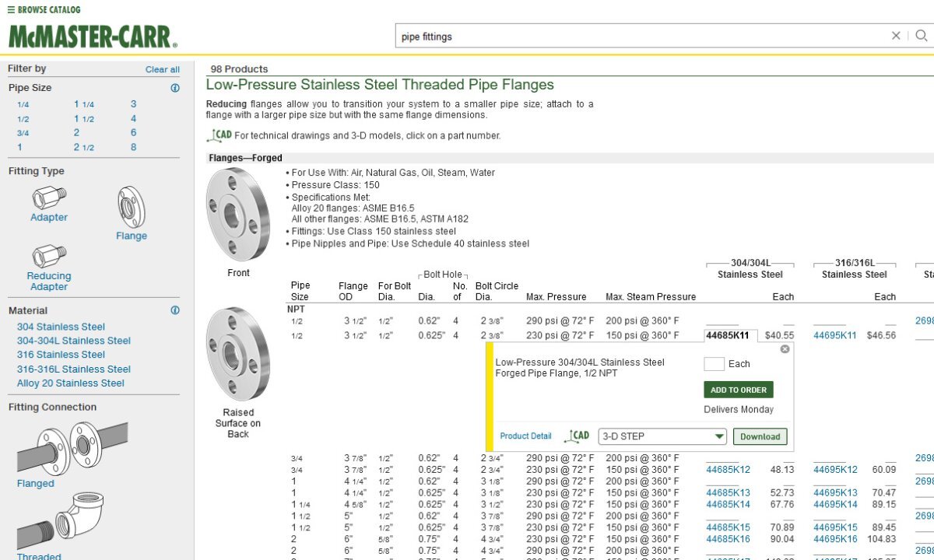The image size is (934, 560).
Task: Filter by 316 Stainless Steel material
Action: point(61,355)
